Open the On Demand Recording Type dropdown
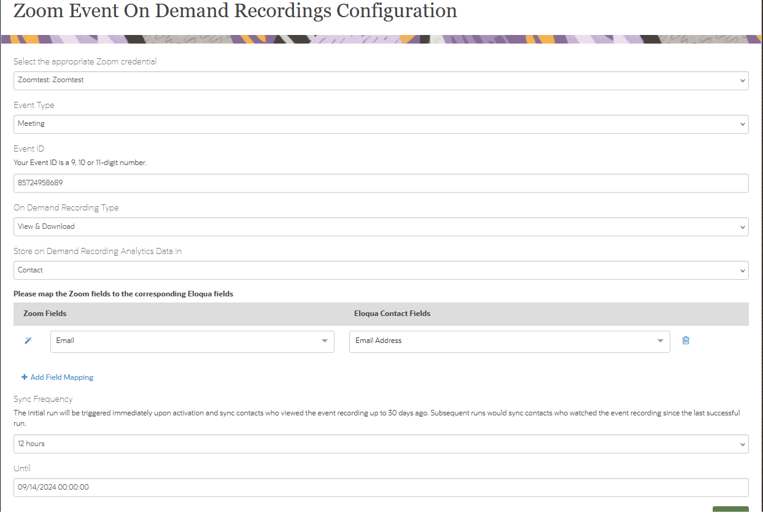 pyautogui.click(x=381, y=226)
